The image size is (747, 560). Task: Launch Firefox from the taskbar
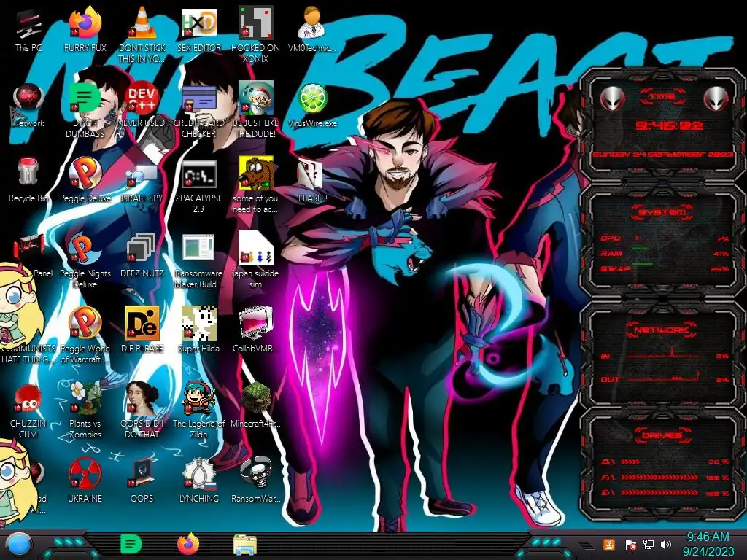[188, 544]
